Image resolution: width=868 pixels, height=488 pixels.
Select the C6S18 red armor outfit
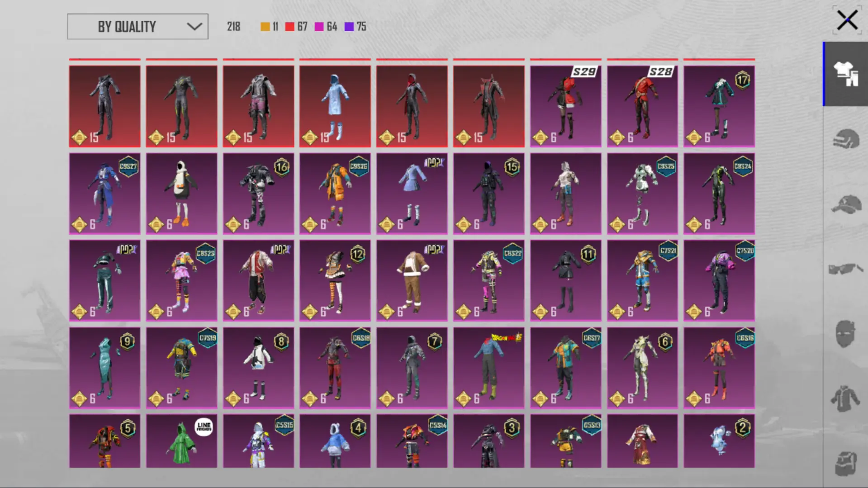pos(335,368)
